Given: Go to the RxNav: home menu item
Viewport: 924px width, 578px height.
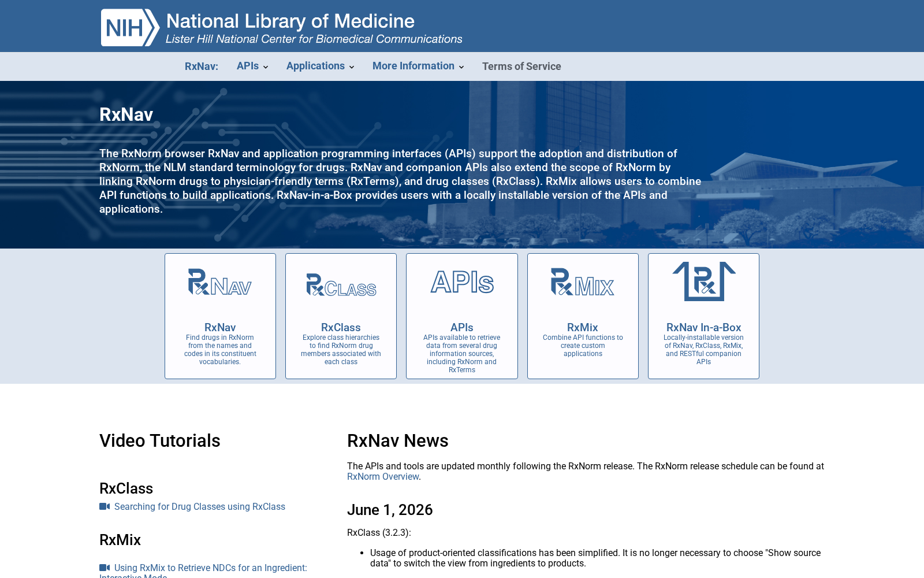Looking at the screenshot, I should pyautogui.click(x=202, y=66).
